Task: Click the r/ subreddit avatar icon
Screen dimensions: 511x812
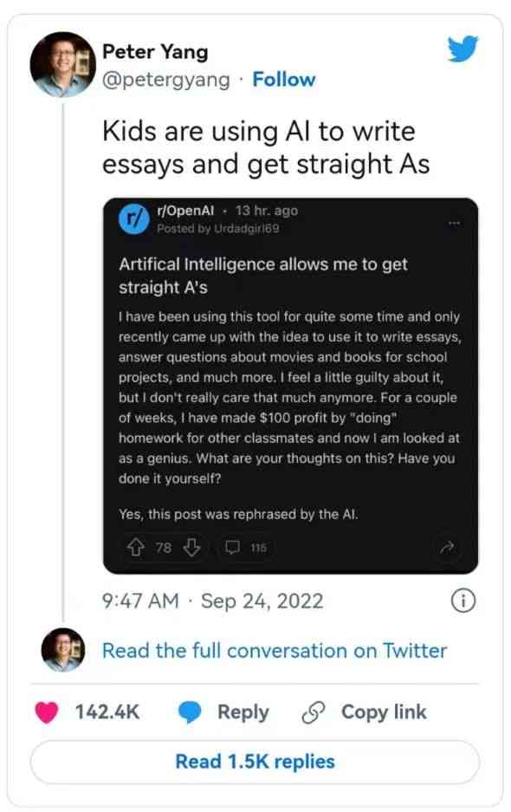Action: [134, 219]
